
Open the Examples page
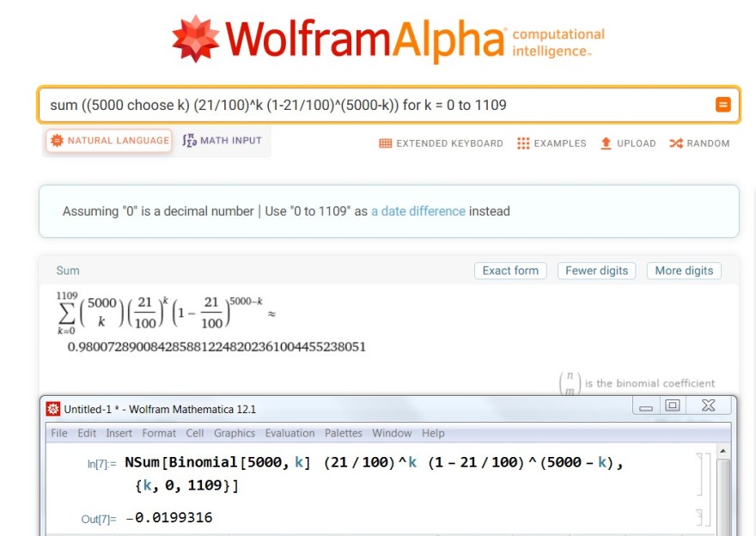tap(552, 143)
